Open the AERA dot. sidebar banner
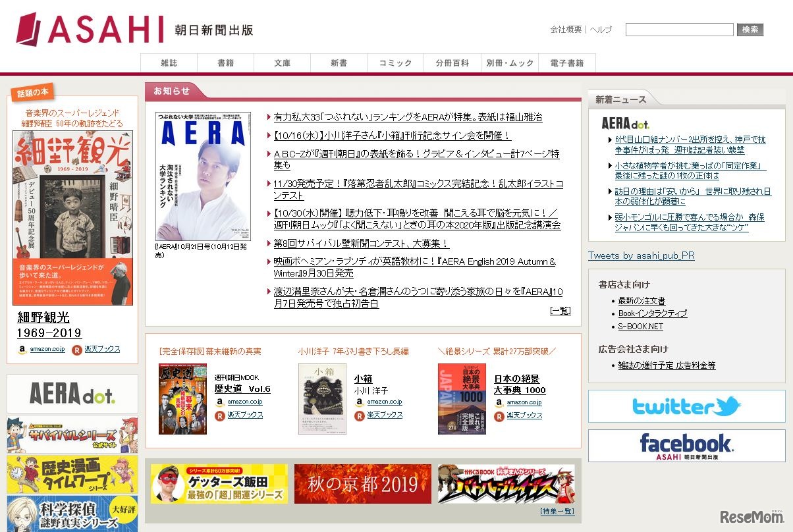The height and width of the screenshot is (532, 793). [72, 394]
